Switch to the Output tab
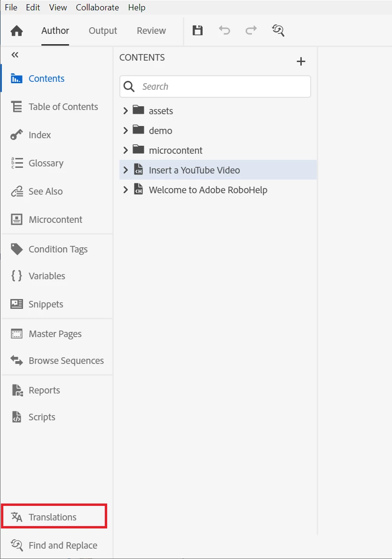The height and width of the screenshot is (559, 392). 102,31
